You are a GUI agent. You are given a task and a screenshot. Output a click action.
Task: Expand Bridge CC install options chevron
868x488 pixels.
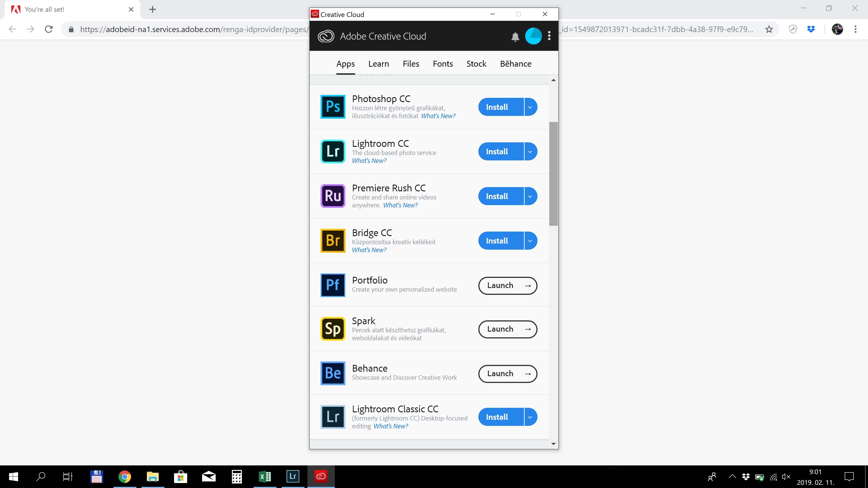tap(530, 241)
